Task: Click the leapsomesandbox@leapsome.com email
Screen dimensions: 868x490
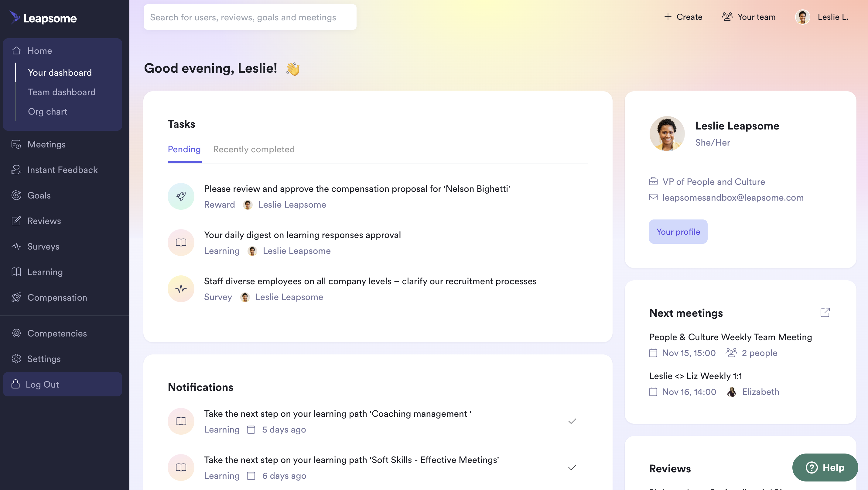Action: point(733,197)
